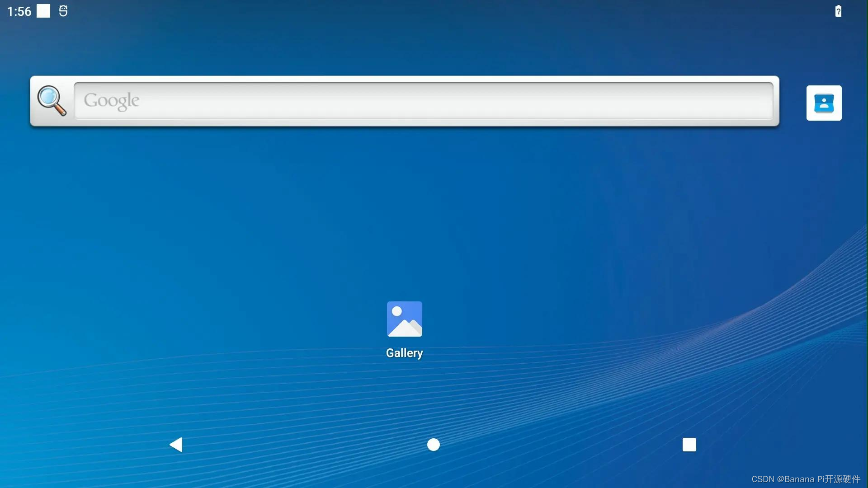Open the Contacts app icon

pyautogui.click(x=824, y=103)
